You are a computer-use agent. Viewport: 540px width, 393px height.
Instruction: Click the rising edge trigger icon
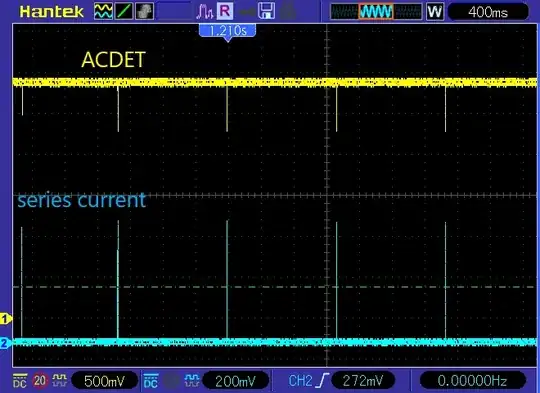322,381
